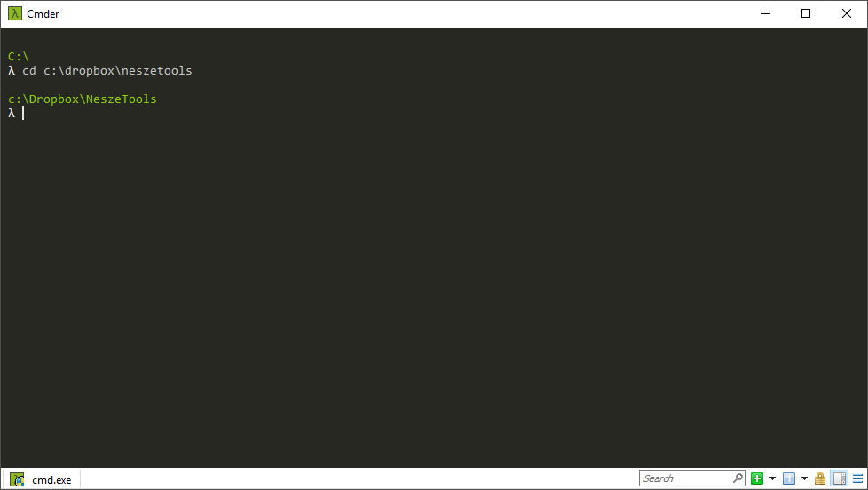This screenshot has width=868, height=490.
Task: Toggle the scrollbar panel visibility button
Action: [840, 478]
